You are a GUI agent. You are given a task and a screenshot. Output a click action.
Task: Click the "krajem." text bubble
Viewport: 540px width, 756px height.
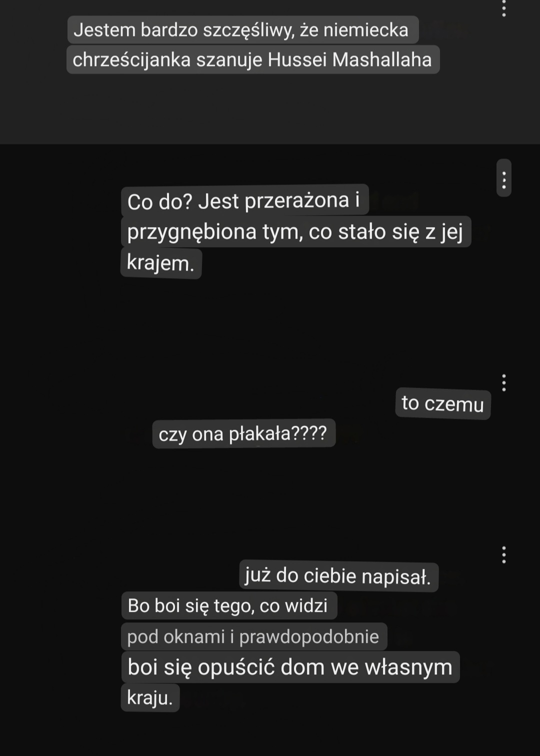pos(160,263)
